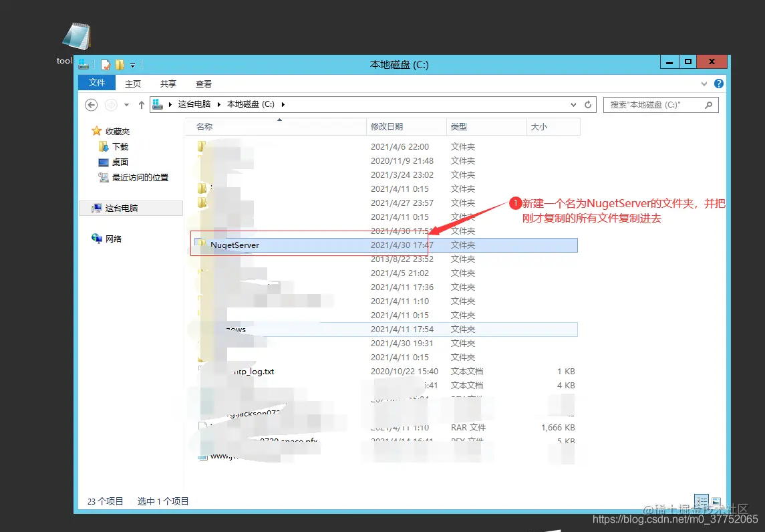Click 本地磁盘 (C:) in the address breadcrumb

[251, 104]
